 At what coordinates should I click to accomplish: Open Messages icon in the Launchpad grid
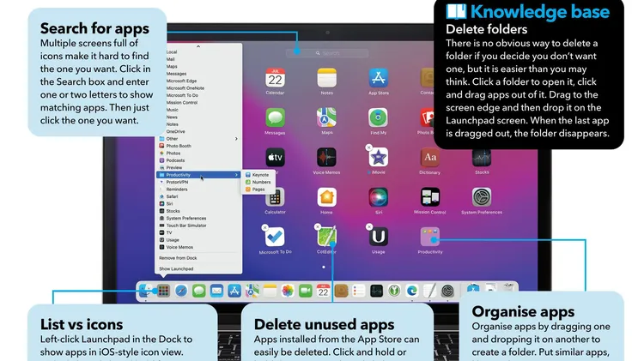275,117
